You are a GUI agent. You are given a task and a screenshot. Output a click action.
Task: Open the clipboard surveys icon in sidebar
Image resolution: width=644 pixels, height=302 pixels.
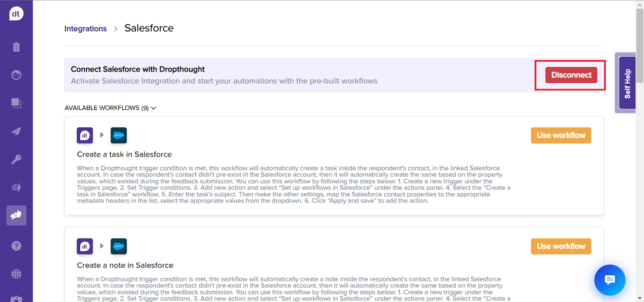[16, 47]
